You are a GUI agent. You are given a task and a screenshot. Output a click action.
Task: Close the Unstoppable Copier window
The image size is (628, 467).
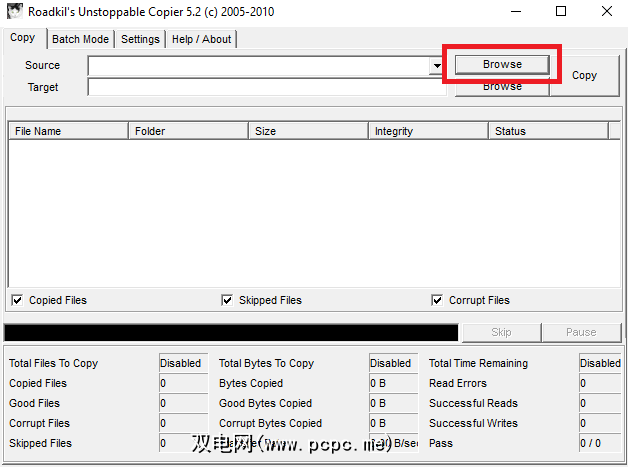tap(606, 11)
